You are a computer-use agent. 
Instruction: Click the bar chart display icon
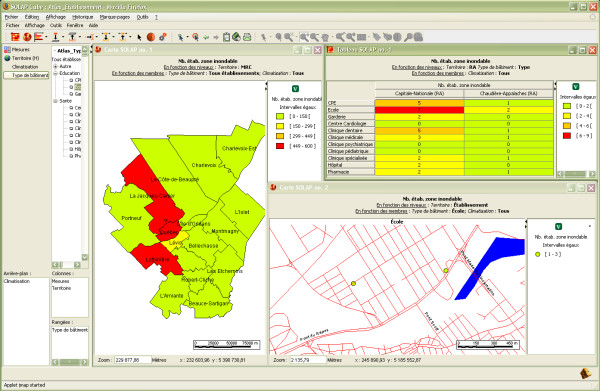[x=38, y=37]
